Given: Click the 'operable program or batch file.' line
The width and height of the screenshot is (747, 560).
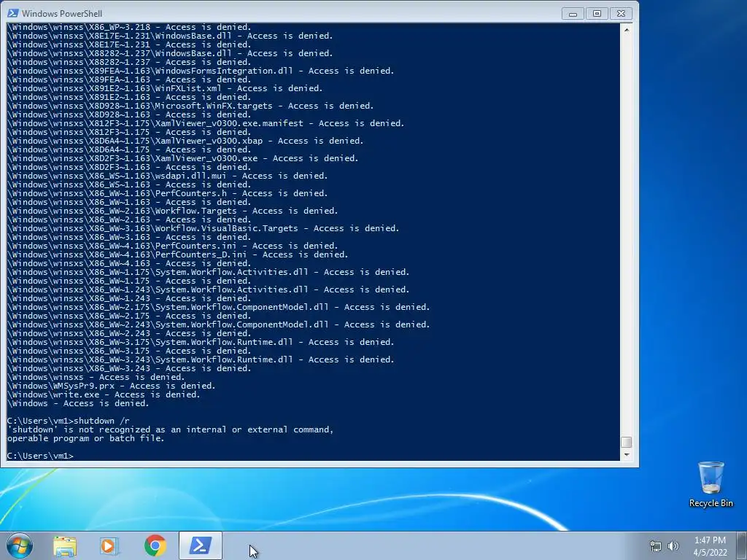Looking at the screenshot, I should coord(86,438).
